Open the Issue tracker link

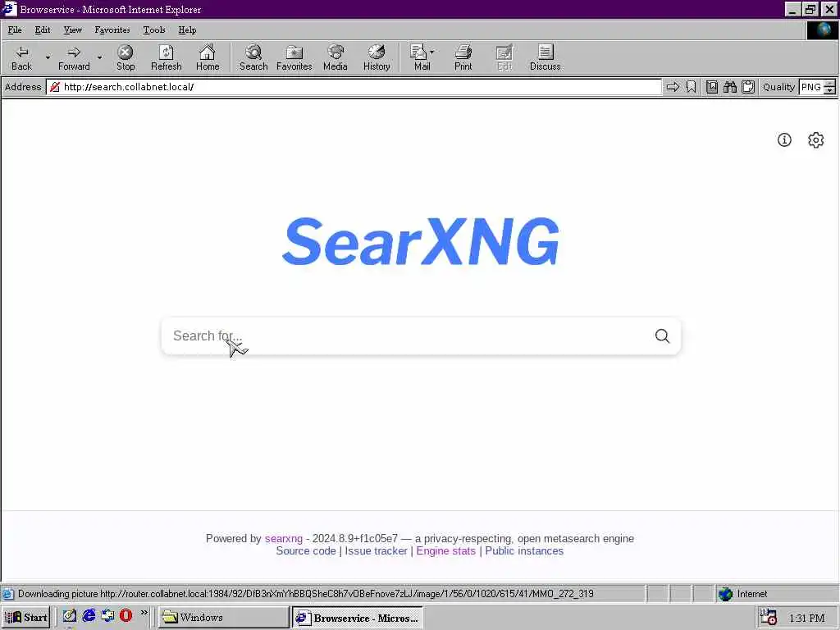click(x=376, y=550)
